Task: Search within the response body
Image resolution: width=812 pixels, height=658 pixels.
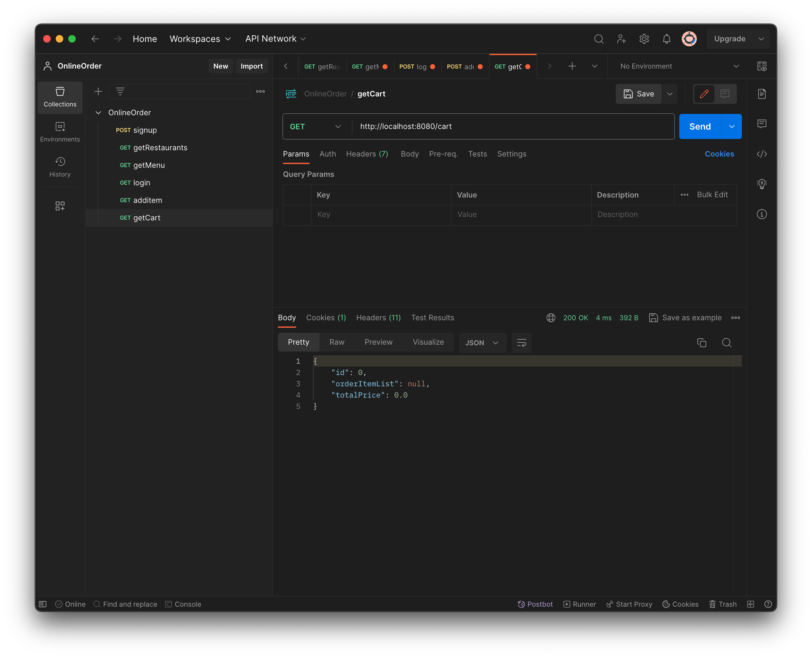Action: pos(727,342)
